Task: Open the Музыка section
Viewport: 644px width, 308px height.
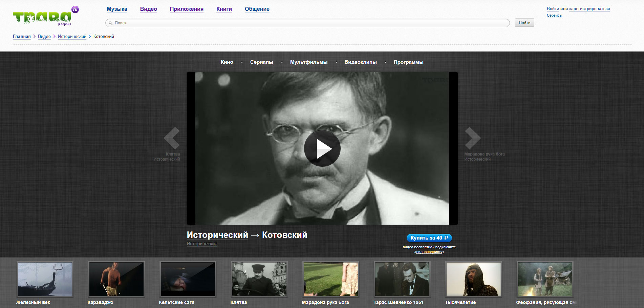Action: 117,9
